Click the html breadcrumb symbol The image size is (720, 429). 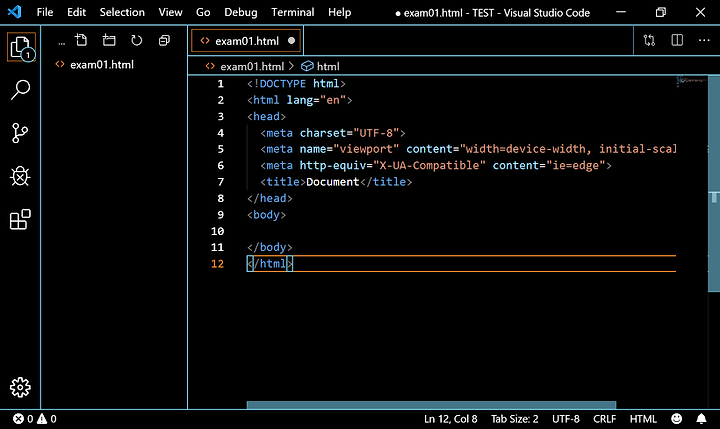point(321,67)
